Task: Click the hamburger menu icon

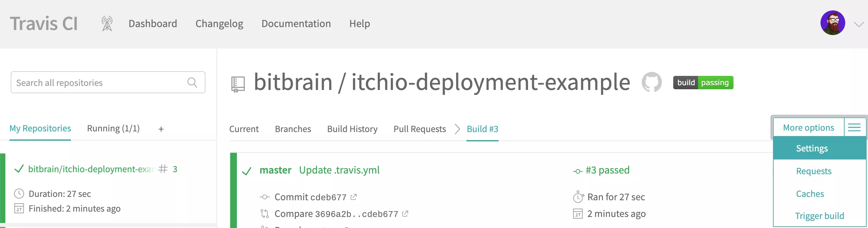Action: pos(855,127)
